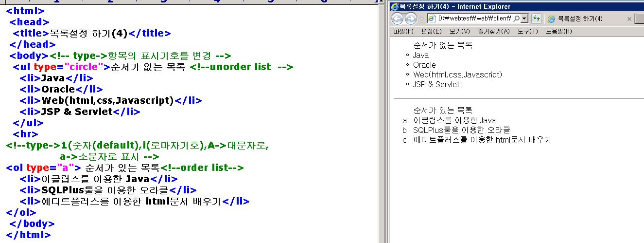644x243 pixels.
Task: Click '순서가 있는 목록' heading in browser
Action: (443, 111)
